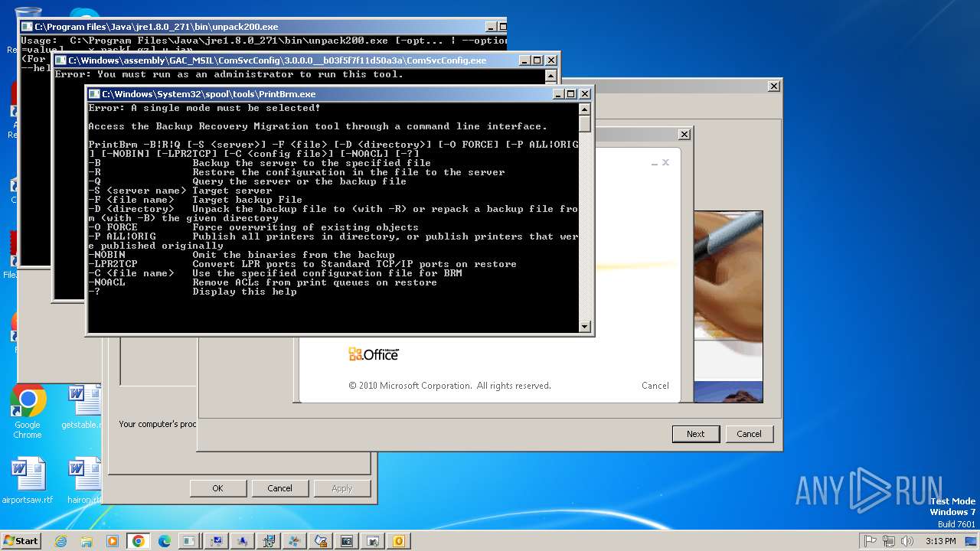This screenshot has height=551, width=980.
Task: Click Next in the wizard dialog
Action: tap(695, 434)
